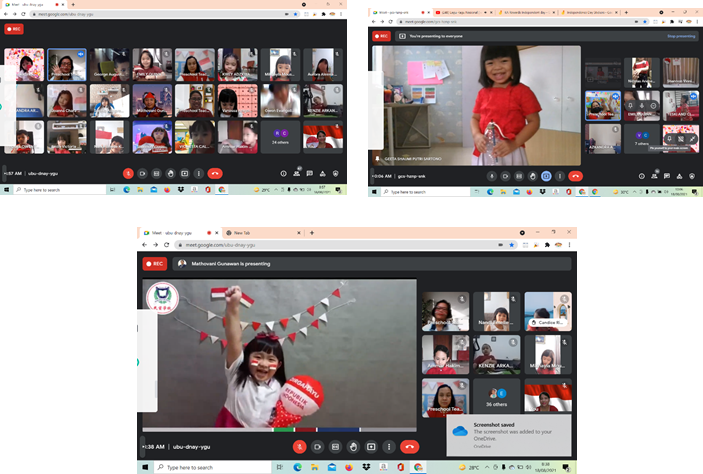The image size is (703, 474).
Task: Unmute the microphone in top-left Meet window
Action: (x=128, y=173)
